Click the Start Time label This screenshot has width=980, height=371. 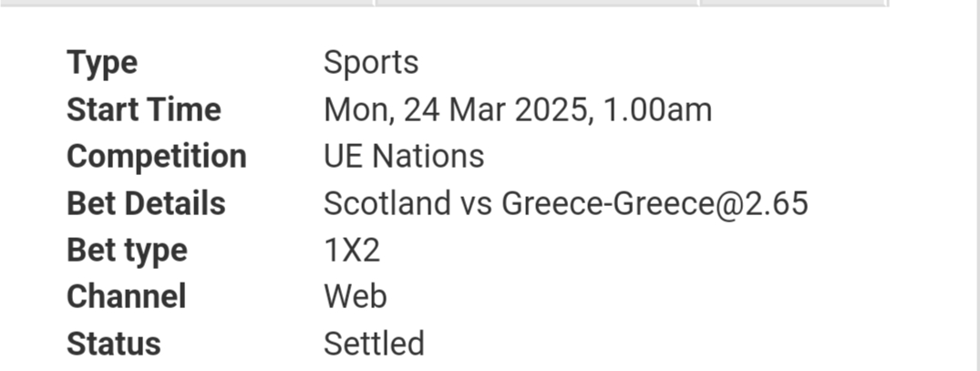coord(144,109)
